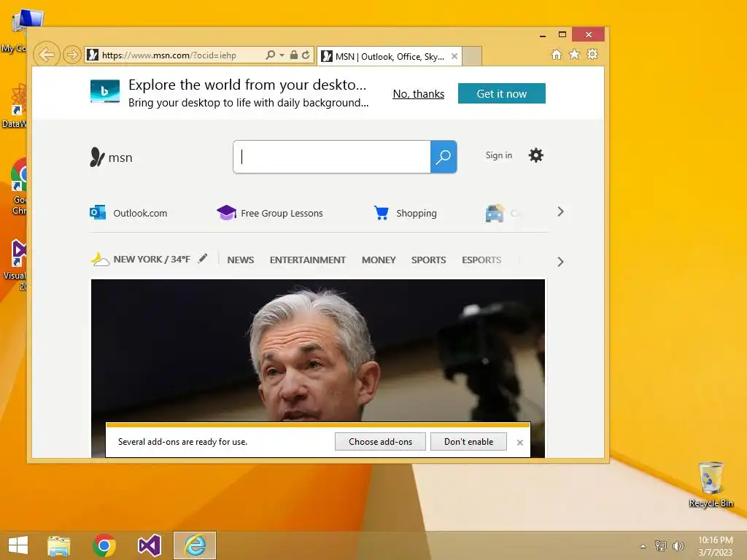
Task: Focus the MSN web search box
Action: 332,157
